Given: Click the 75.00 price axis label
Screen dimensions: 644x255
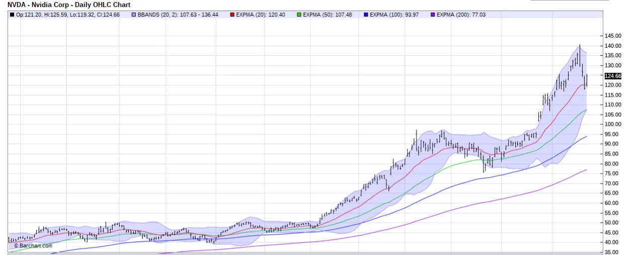Looking at the screenshot, I should point(613,174).
